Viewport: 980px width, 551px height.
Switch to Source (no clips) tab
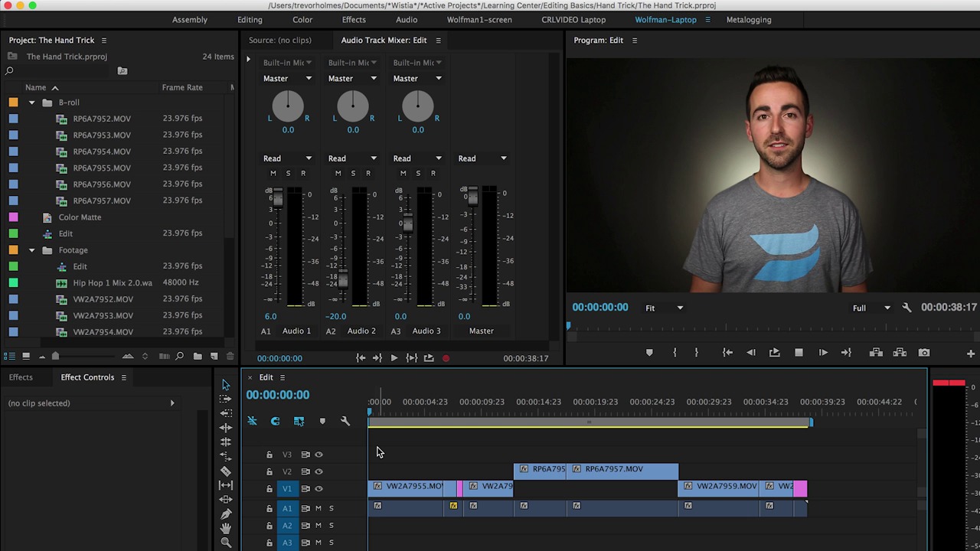(x=279, y=41)
